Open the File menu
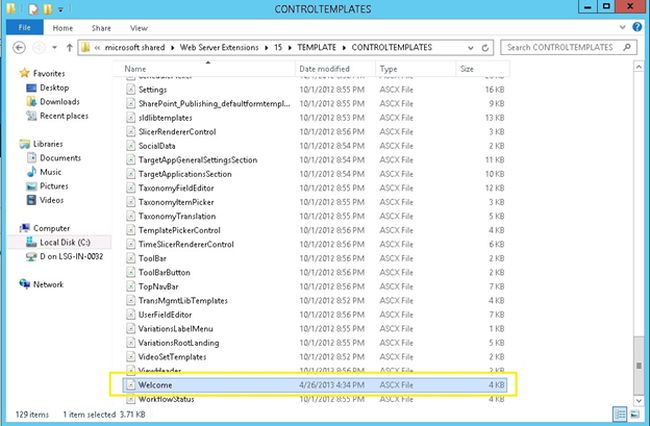 (x=24, y=28)
